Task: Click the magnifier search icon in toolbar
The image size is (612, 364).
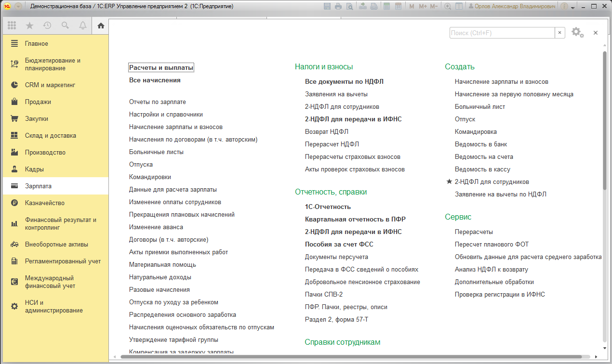Action: click(x=65, y=26)
